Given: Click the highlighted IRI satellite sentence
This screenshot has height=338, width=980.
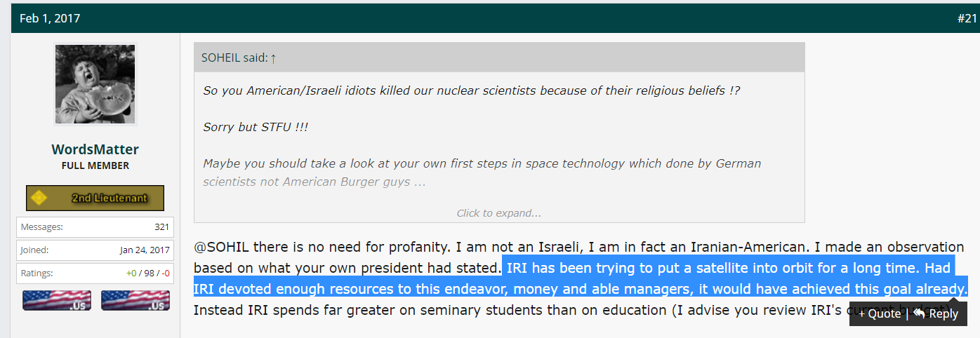Looking at the screenshot, I should pyautogui.click(x=581, y=278).
